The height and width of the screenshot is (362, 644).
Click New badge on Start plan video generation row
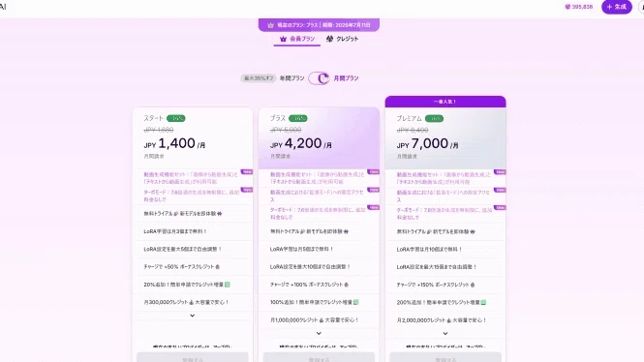coord(247,172)
